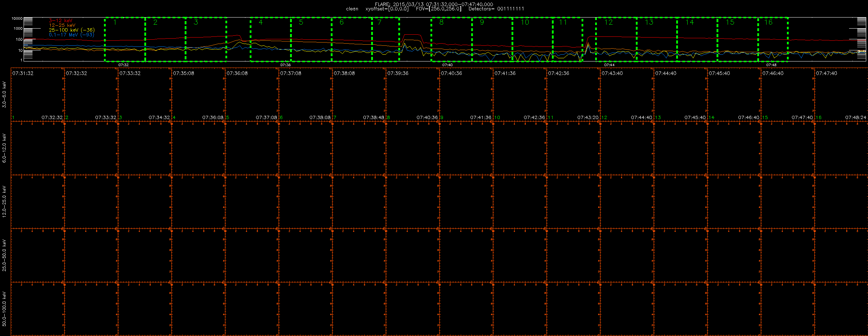The width and height of the screenshot is (868, 336).
Task: Click the '6.0-12.0 keV' row label
Action: point(4,148)
